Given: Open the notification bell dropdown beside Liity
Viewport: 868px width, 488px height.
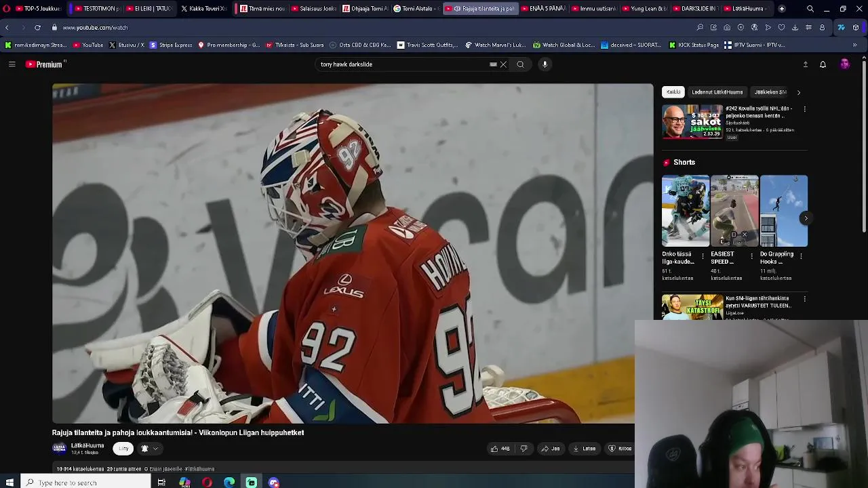Looking at the screenshot, I should click(149, 449).
